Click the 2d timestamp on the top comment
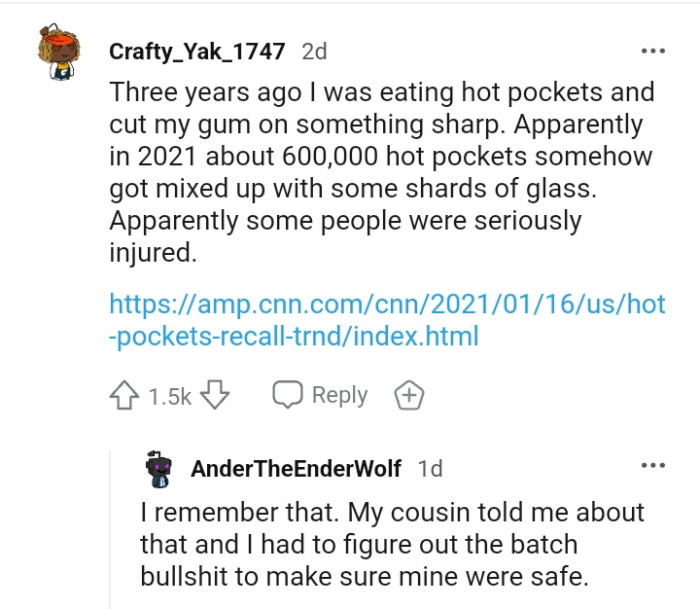Screen dimensions: 700x609 tap(313, 51)
